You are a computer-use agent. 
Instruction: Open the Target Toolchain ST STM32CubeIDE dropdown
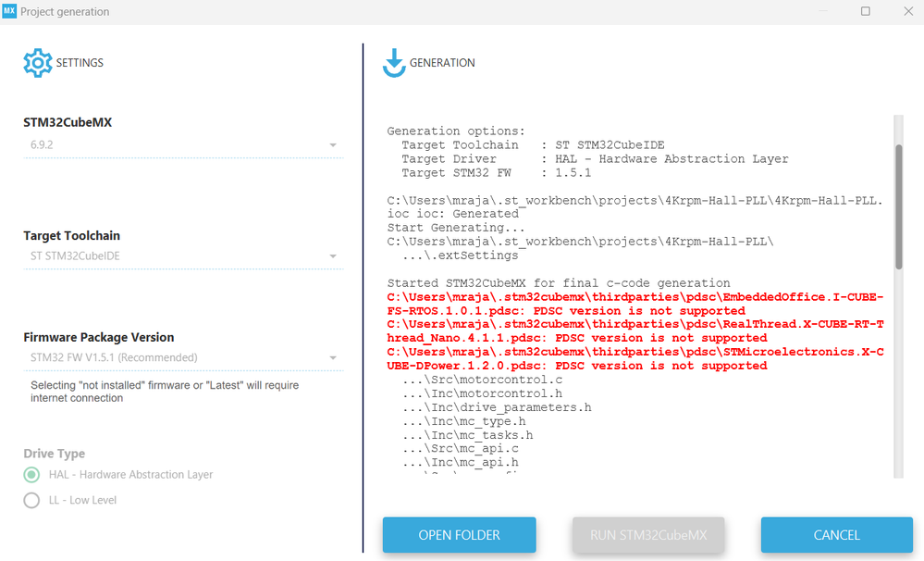[183, 256]
